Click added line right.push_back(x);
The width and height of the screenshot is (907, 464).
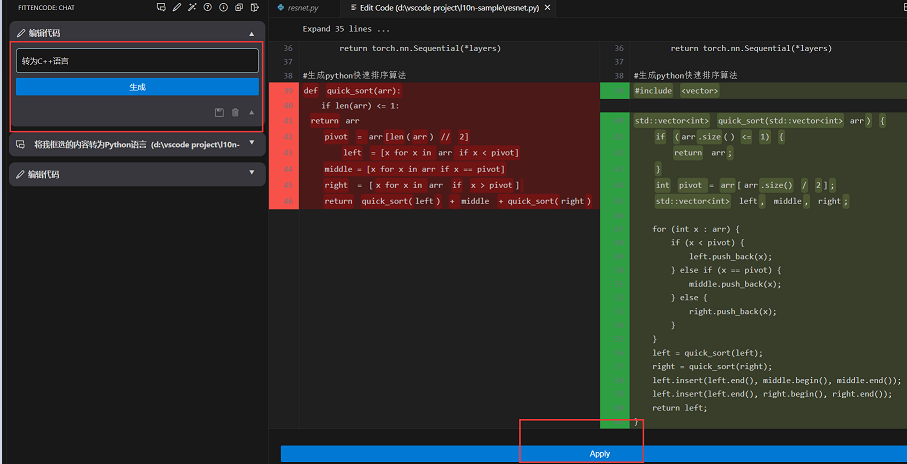[x=732, y=311]
